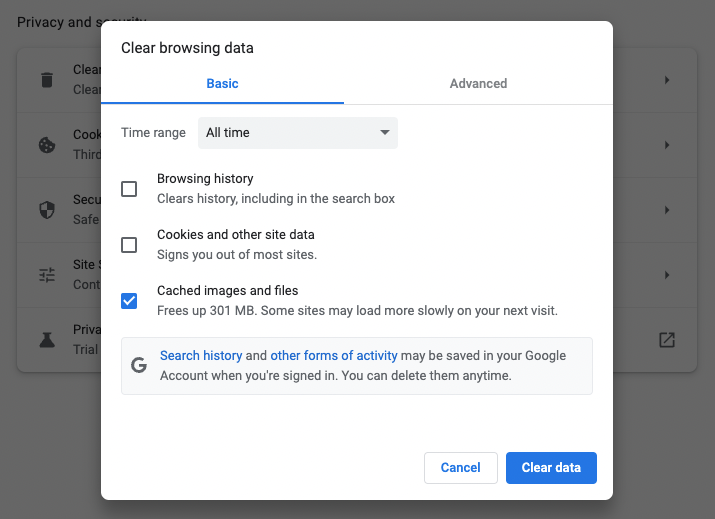Click the Google G logo icon

(139, 366)
